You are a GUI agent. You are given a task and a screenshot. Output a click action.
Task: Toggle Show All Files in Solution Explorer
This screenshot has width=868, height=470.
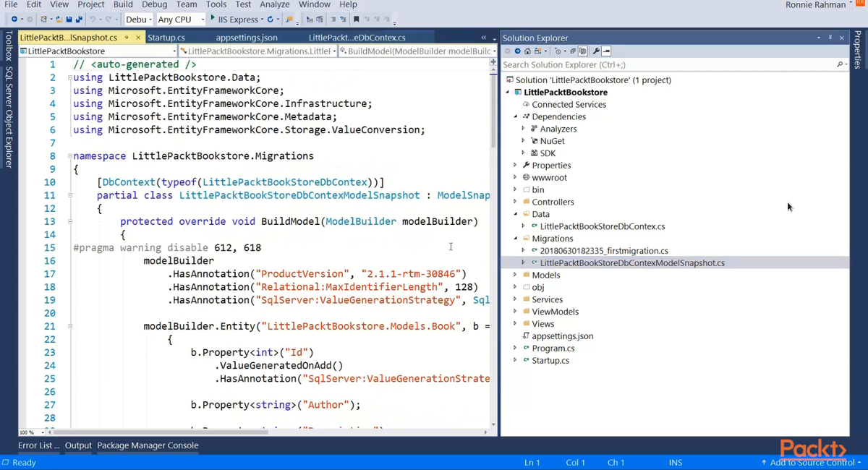583,51
